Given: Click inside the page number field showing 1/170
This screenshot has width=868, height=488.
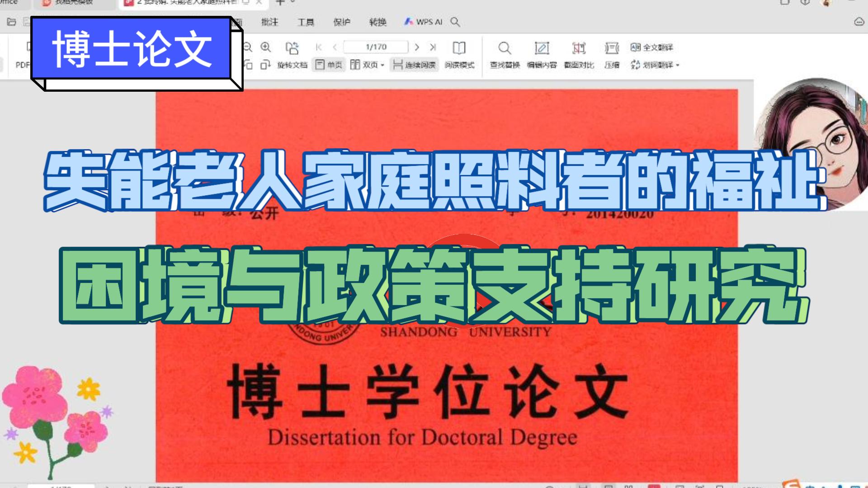Looking at the screenshot, I should 376,47.
